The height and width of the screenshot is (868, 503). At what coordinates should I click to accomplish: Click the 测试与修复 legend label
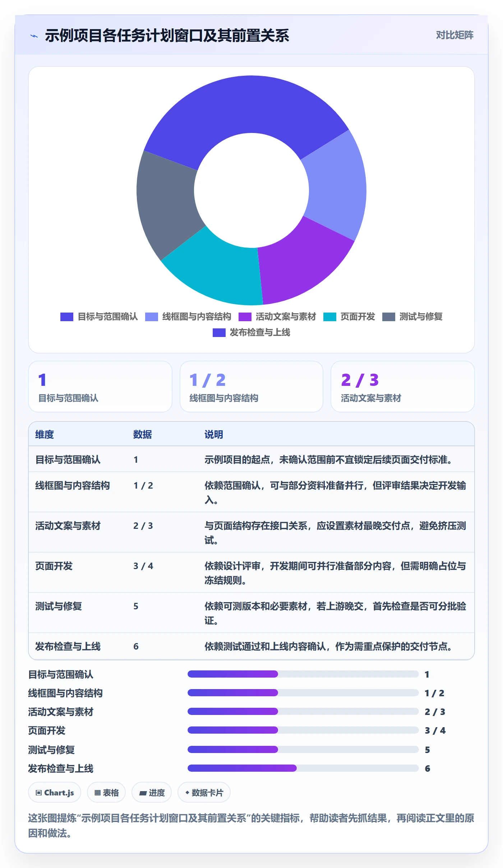[x=421, y=317]
